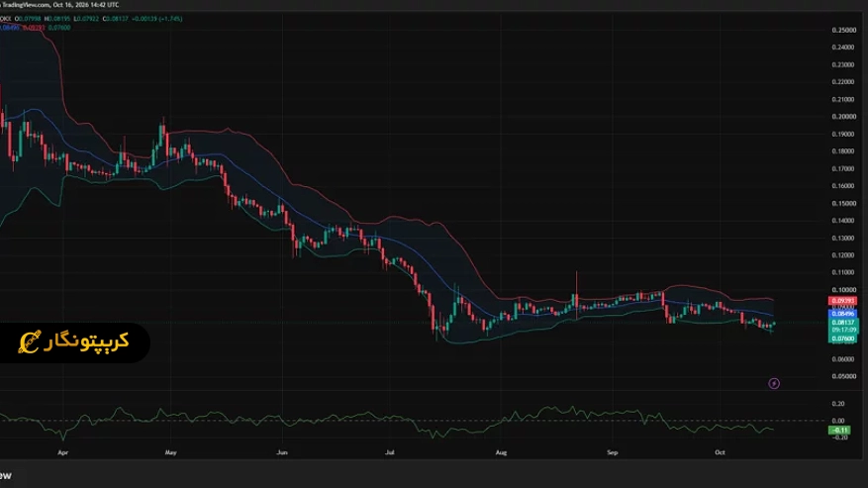Click the green -0.11 indicator value tag
This screenshot has height=488, width=868.
839,431
